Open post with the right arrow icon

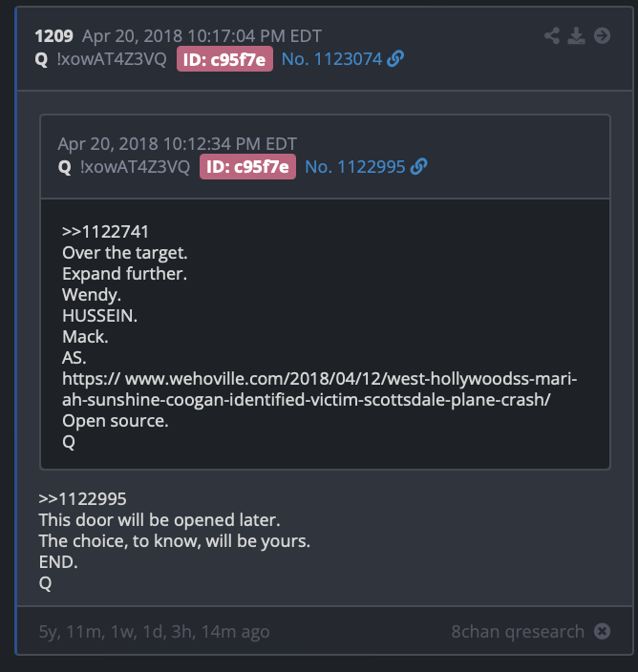602,35
